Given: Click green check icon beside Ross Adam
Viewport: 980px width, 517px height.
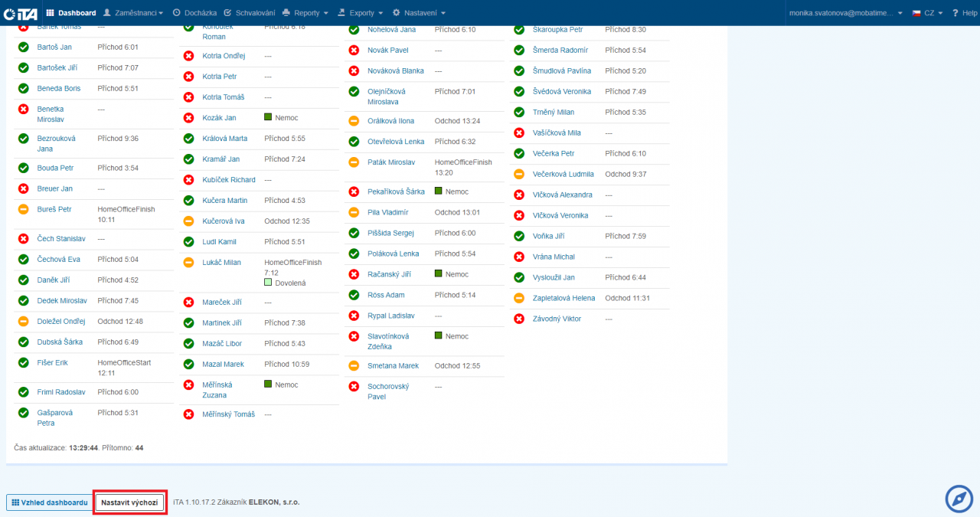Looking at the screenshot, I should pyautogui.click(x=354, y=295).
